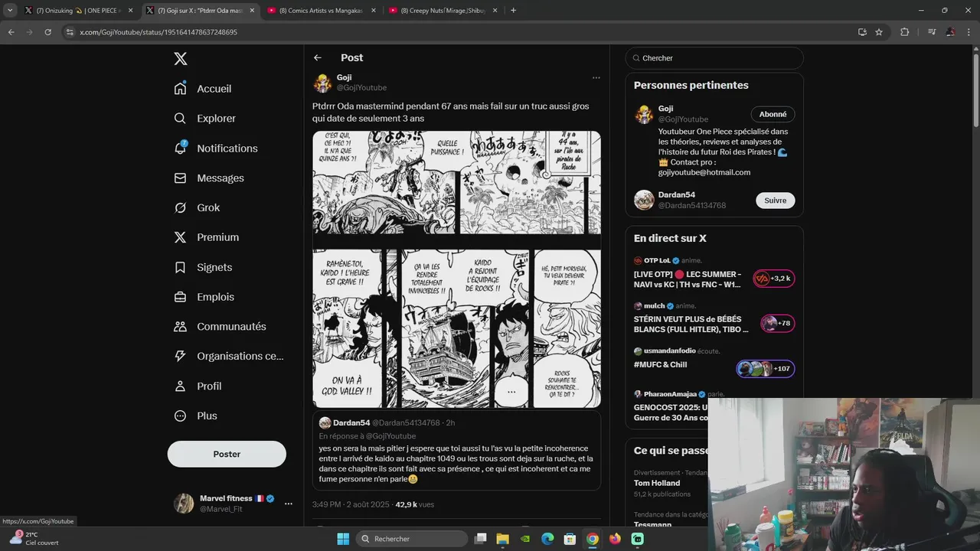Click the +107 listeners badge
This screenshot has height=551, width=980.
[766, 369]
